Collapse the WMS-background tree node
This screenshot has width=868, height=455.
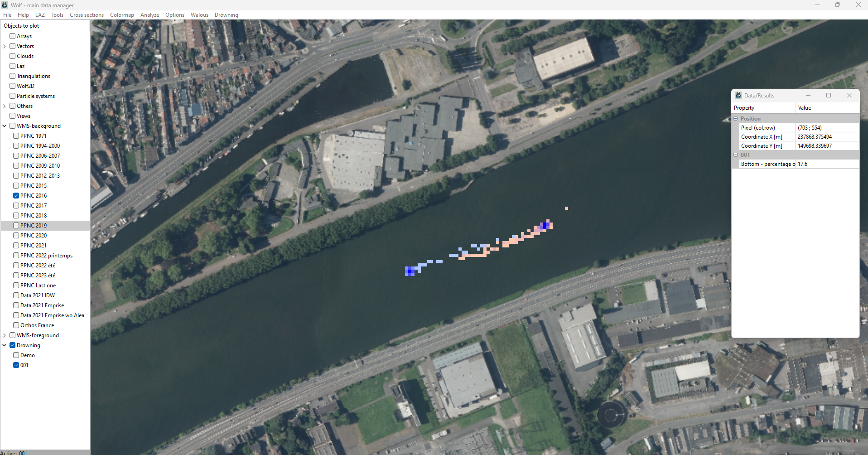click(x=5, y=126)
